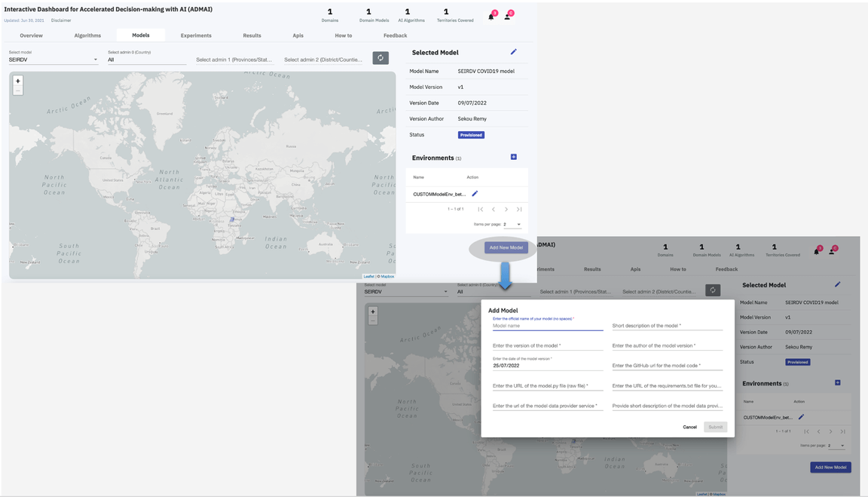This screenshot has width=868, height=497.
Task: Add an environment with the plus icon
Action: coord(514,157)
